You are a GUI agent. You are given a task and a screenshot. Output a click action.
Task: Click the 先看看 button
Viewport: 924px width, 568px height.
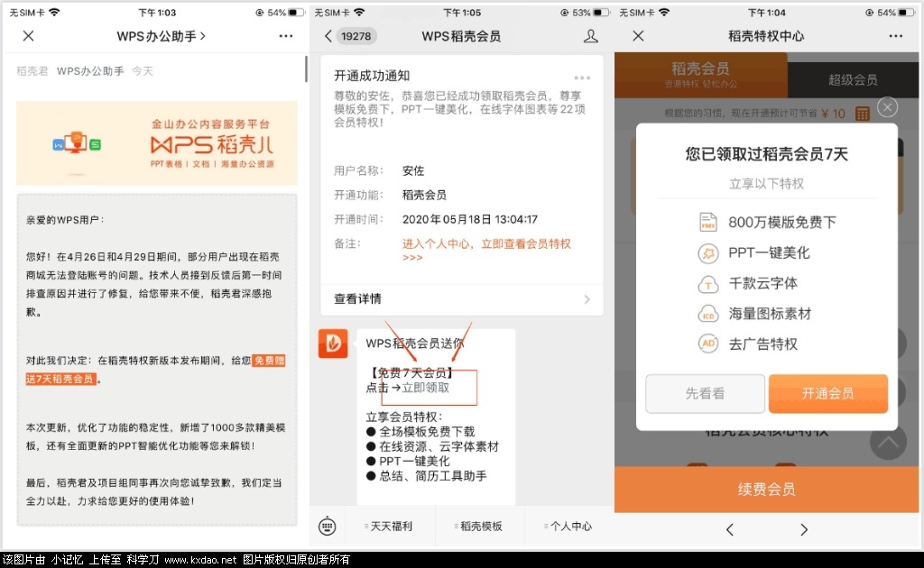pos(705,393)
